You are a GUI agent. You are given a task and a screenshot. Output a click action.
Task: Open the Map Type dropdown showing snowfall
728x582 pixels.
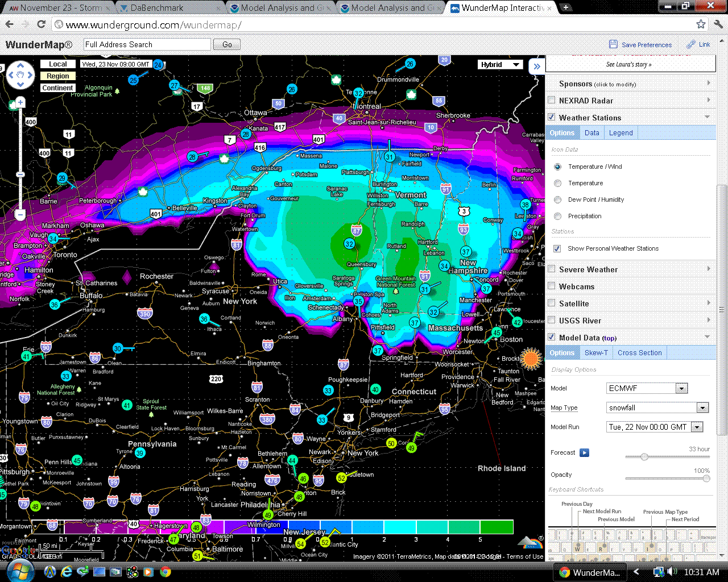pos(658,408)
